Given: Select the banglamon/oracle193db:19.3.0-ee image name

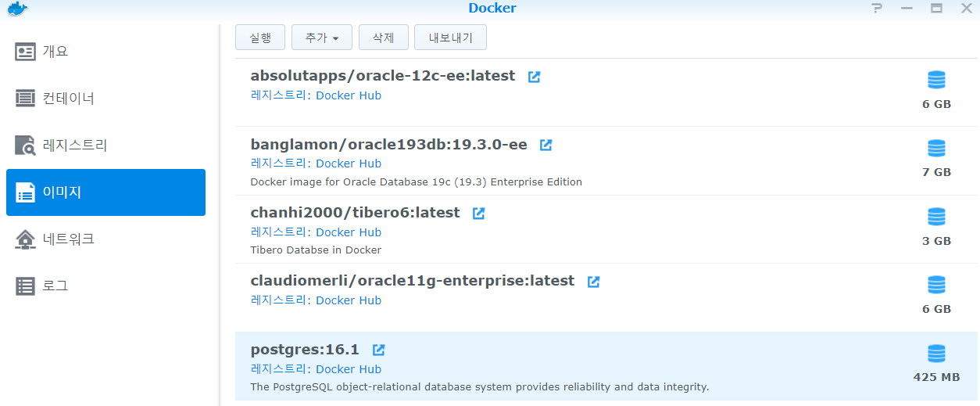Looking at the screenshot, I should [389, 145].
